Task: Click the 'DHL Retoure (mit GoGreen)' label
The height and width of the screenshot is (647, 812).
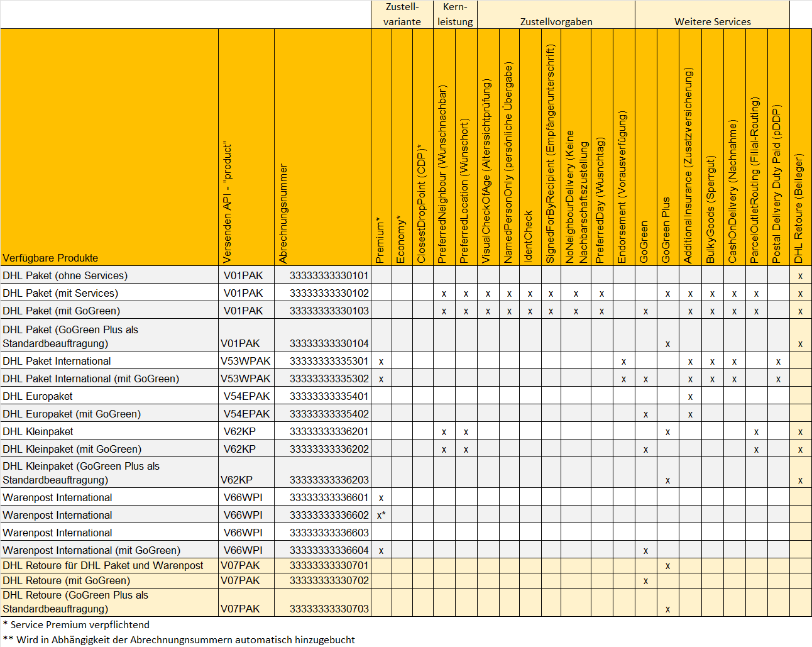Action: tap(66, 580)
